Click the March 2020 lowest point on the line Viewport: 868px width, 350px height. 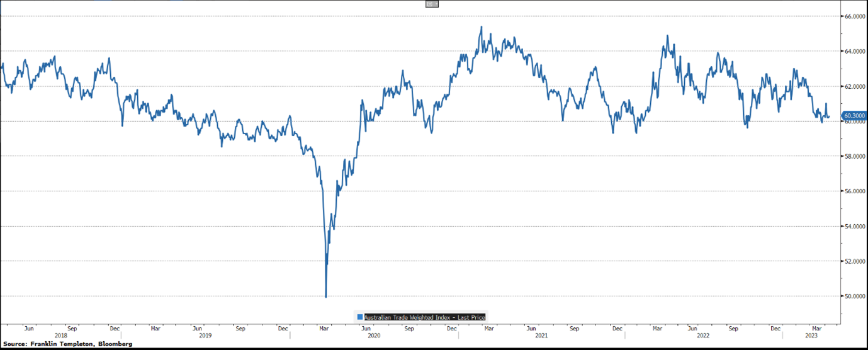pos(325,296)
